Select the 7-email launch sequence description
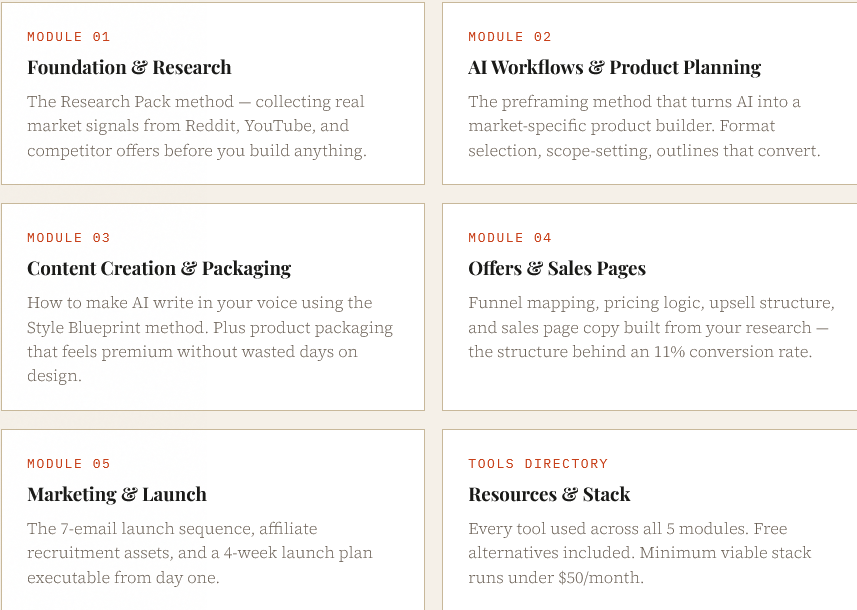 [x=200, y=553]
